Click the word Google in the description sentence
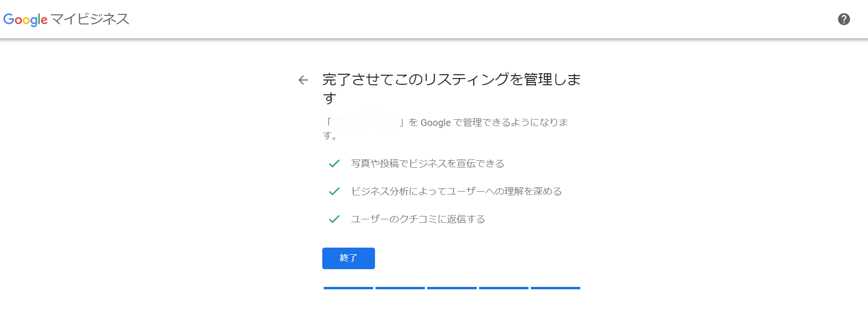 [435, 123]
